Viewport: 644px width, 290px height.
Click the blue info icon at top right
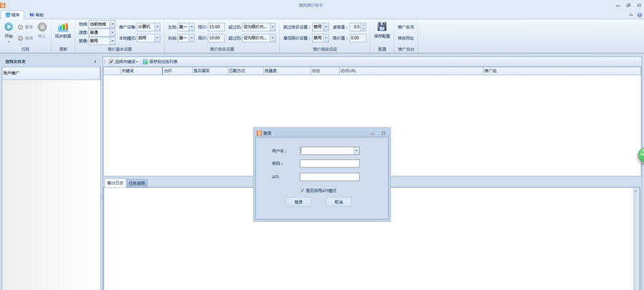(640, 14)
